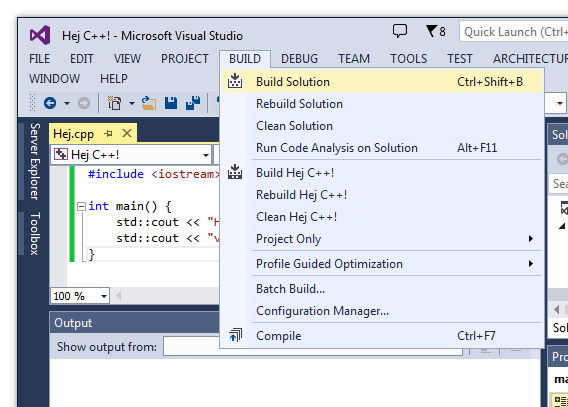The width and height of the screenshot is (568, 407).
Task: Click the Compile menu icon
Action: (235, 335)
